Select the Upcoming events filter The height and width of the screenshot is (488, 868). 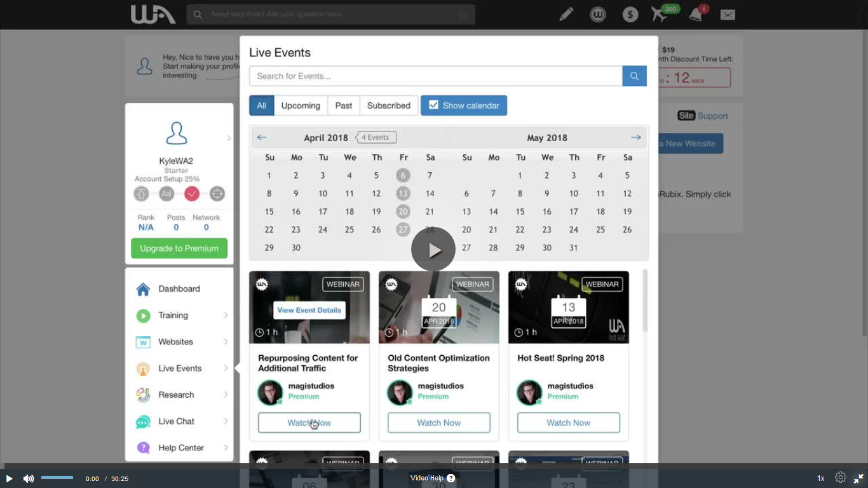click(x=301, y=105)
